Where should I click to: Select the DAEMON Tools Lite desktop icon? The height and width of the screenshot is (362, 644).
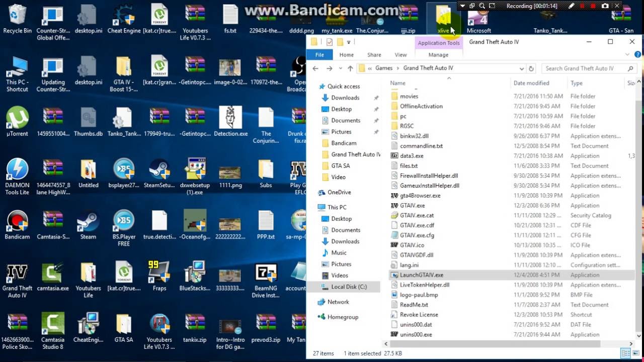click(x=17, y=177)
